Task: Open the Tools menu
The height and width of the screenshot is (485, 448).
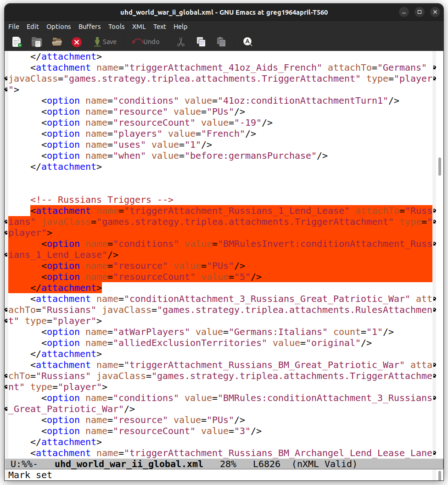Action: [x=116, y=27]
